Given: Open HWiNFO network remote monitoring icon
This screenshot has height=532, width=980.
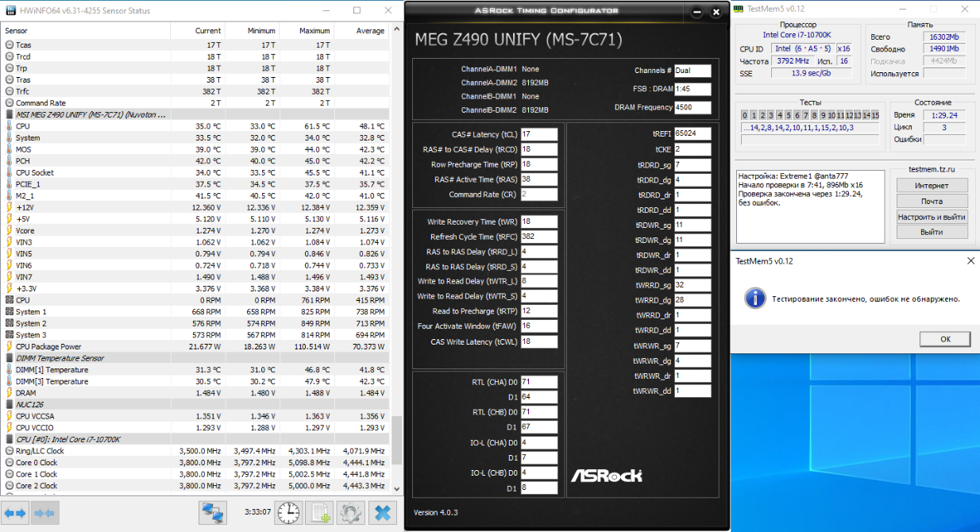Looking at the screenshot, I should (213, 512).
